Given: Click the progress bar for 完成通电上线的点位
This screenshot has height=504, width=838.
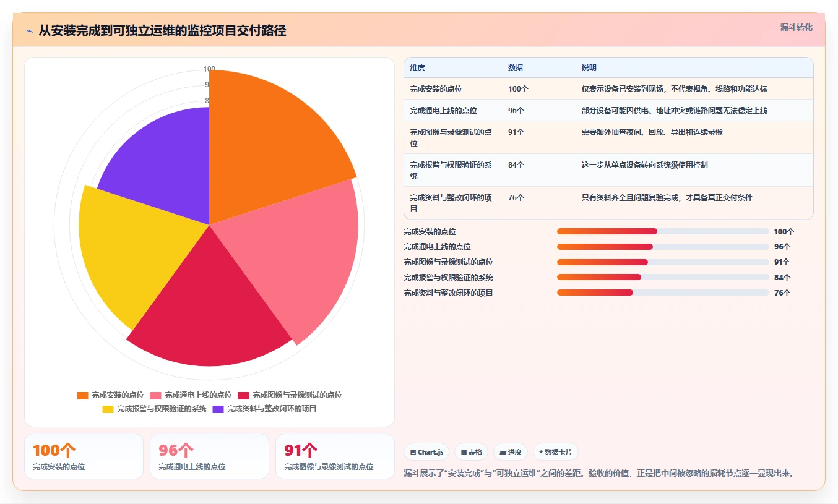Looking at the screenshot, I should pyautogui.click(x=663, y=247).
